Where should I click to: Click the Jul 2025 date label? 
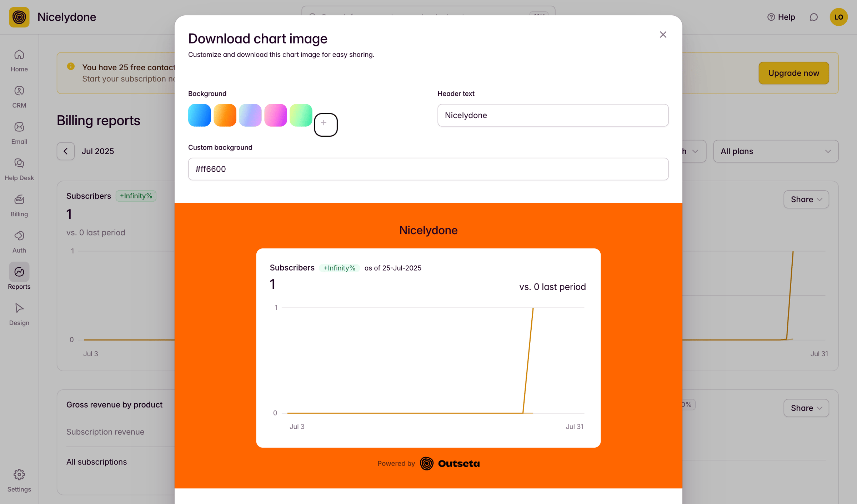point(97,151)
